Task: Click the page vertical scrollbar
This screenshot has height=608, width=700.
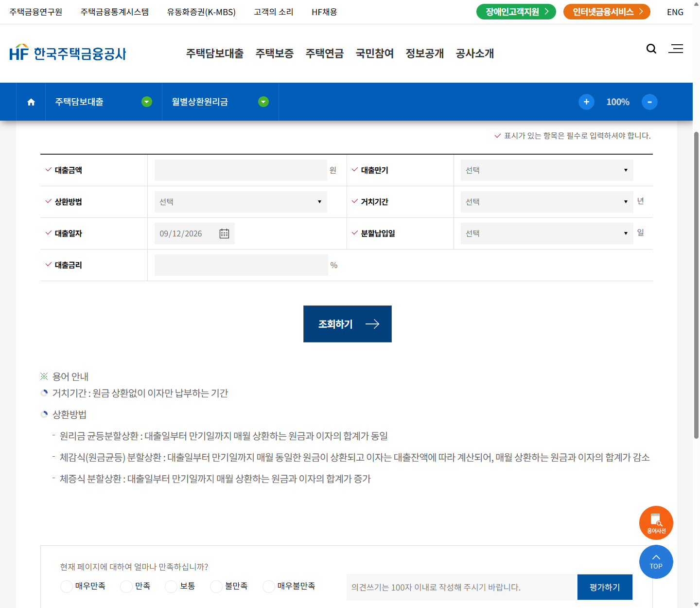Action: [696, 285]
